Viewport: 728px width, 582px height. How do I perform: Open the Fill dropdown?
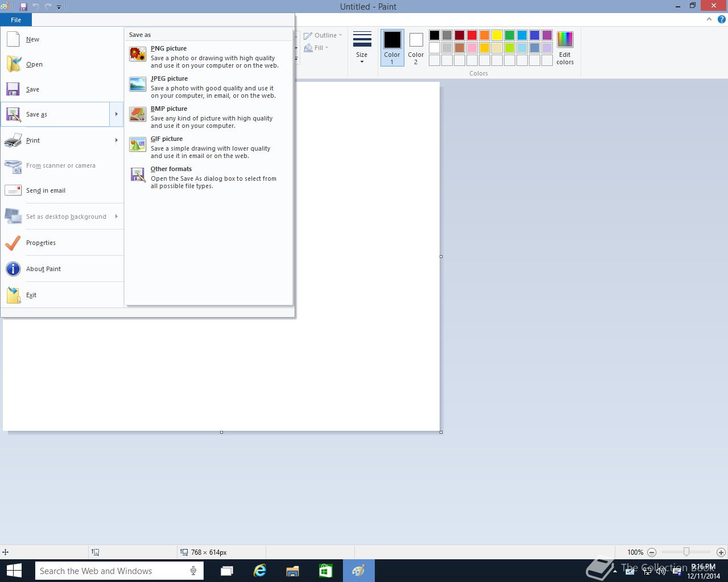tap(317, 48)
